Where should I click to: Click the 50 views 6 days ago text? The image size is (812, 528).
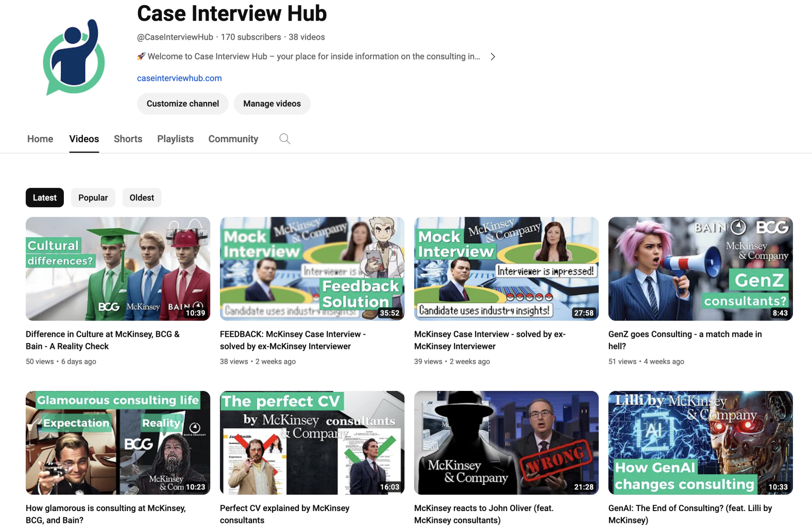[x=61, y=362]
